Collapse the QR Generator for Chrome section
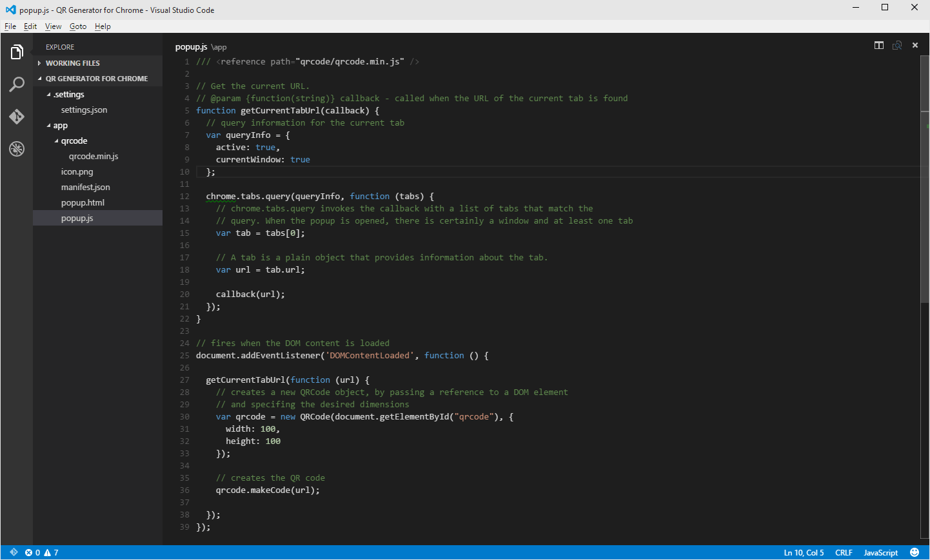The height and width of the screenshot is (560, 930). (x=97, y=79)
